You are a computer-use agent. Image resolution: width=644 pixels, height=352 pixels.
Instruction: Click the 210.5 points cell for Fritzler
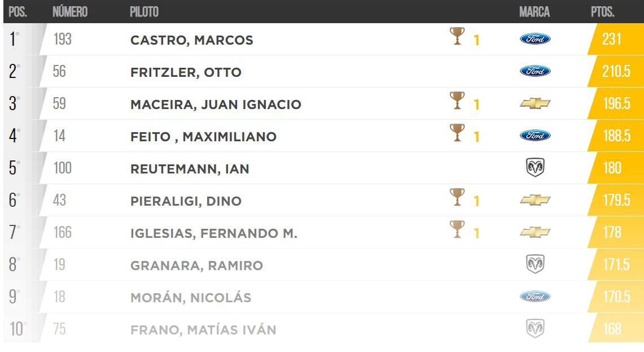pyautogui.click(x=615, y=72)
